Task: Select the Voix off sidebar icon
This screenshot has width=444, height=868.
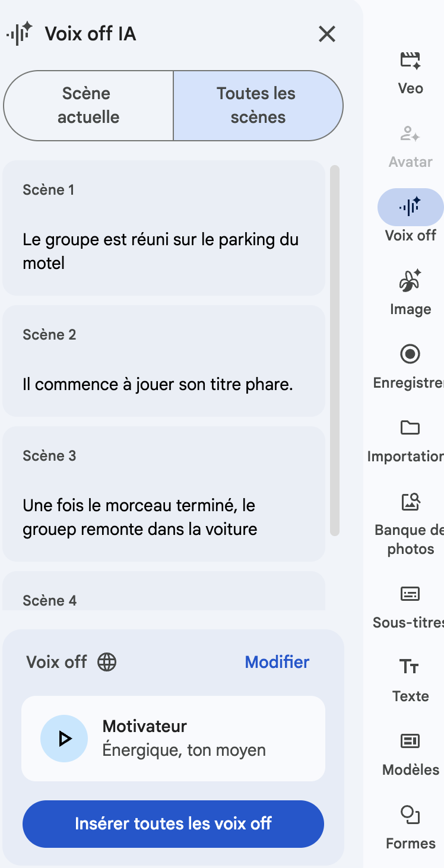Action: pyautogui.click(x=410, y=207)
